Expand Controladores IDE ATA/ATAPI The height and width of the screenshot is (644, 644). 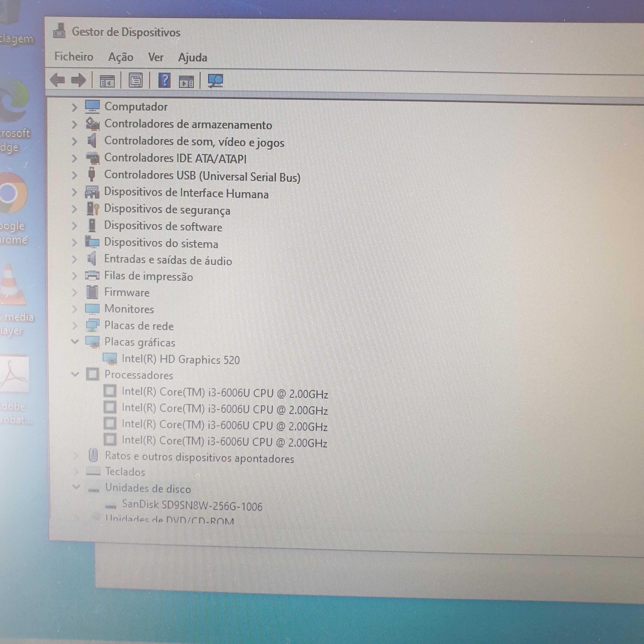coord(74,158)
